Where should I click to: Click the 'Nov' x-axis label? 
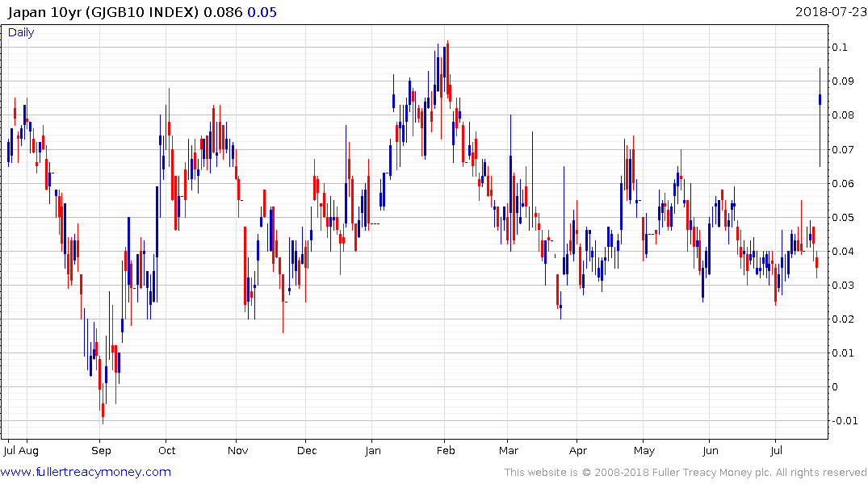[237, 450]
